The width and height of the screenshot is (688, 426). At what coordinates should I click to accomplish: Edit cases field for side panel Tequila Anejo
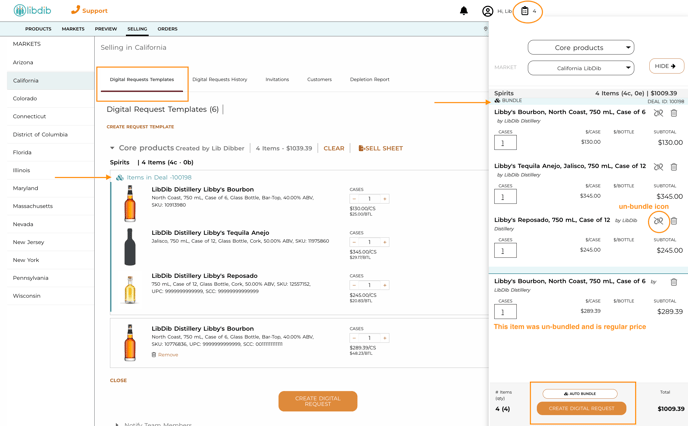(505, 197)
